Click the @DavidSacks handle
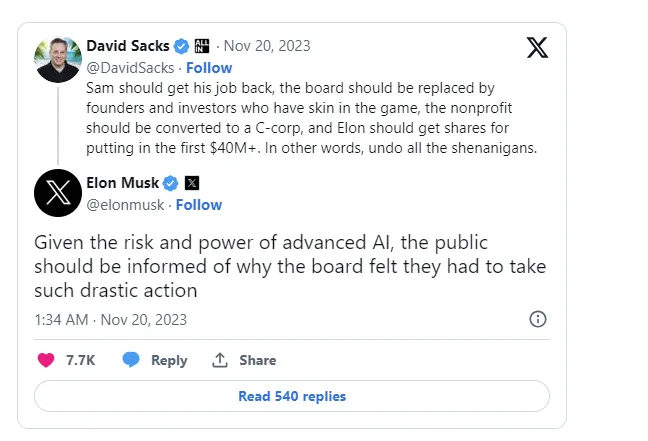 (x=129, y=68)
